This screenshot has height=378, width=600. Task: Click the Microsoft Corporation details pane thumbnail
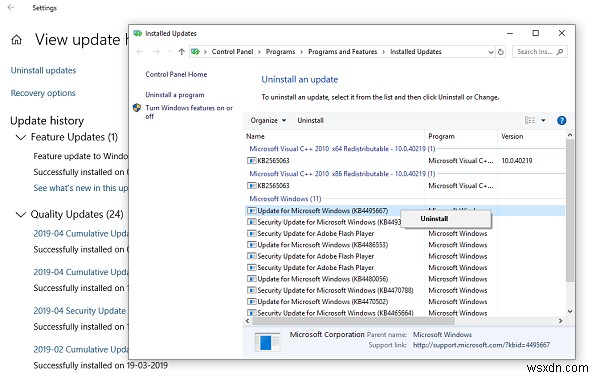coord(267,342)
